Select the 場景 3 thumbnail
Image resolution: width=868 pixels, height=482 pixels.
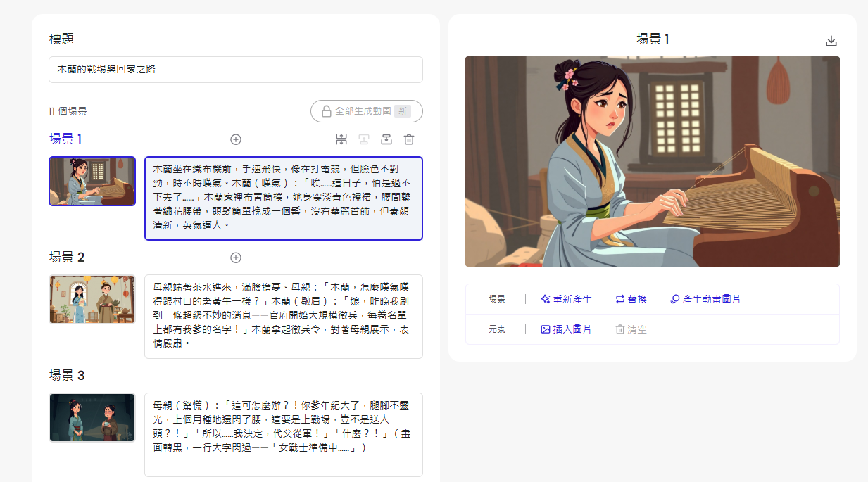[x=92, y=417]
